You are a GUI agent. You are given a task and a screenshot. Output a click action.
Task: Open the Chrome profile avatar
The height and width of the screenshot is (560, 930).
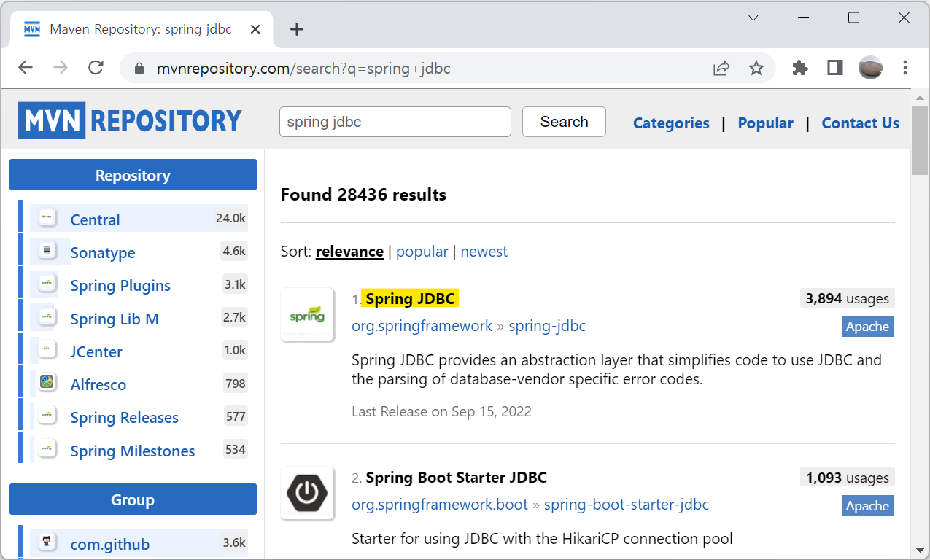point(870,68)
